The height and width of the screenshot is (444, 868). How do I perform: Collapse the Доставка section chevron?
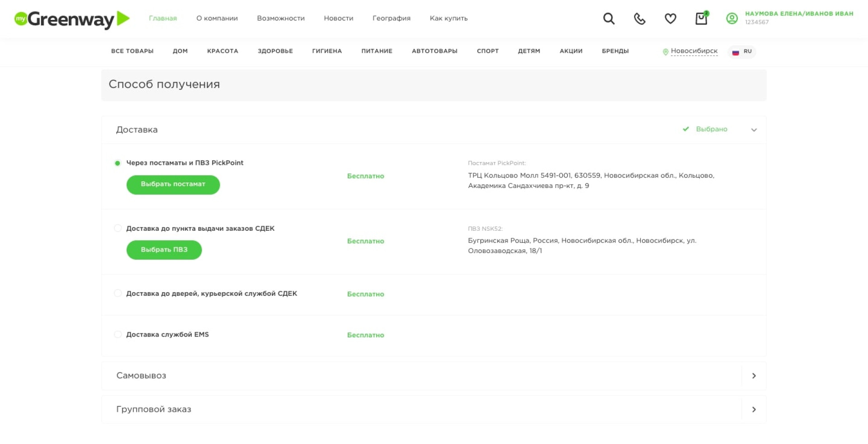coord(754,130)
